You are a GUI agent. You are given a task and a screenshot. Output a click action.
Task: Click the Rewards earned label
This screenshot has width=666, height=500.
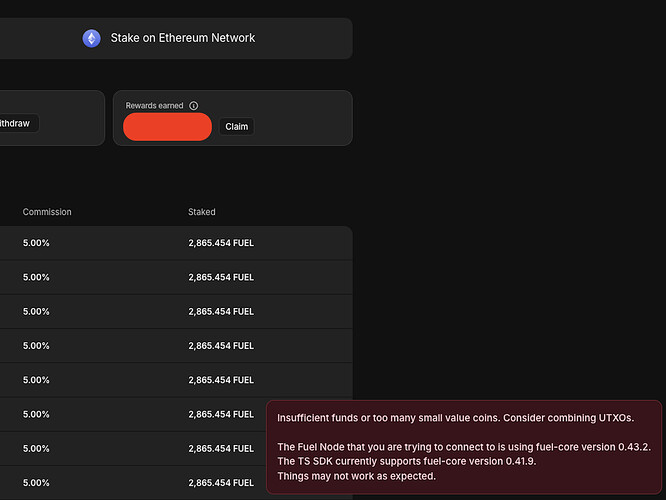(154, 105)
